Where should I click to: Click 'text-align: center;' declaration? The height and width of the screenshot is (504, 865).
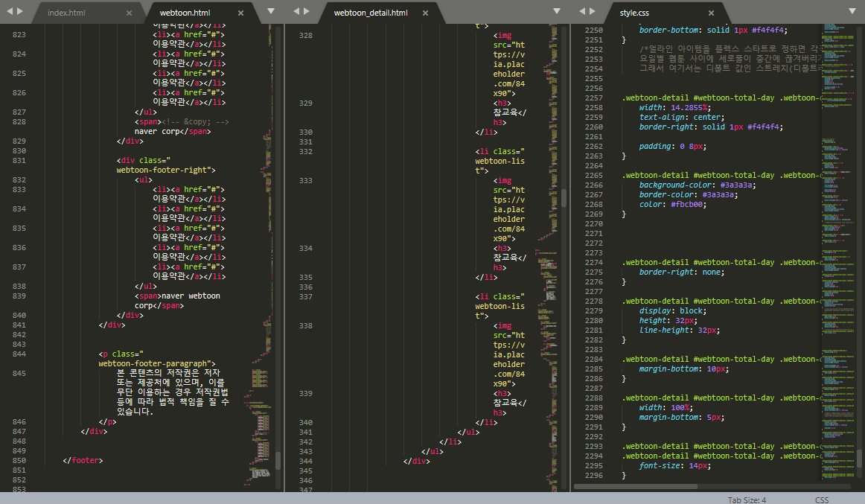coord(682,118)
